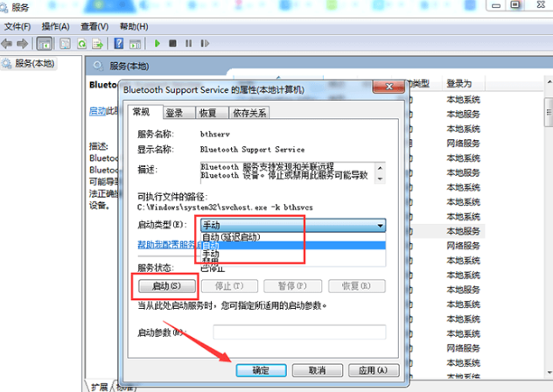Switch to the 扩展 view tab at the bottom
The width and height of the screenshot is (553, 392).
click(x=99, y=387)
